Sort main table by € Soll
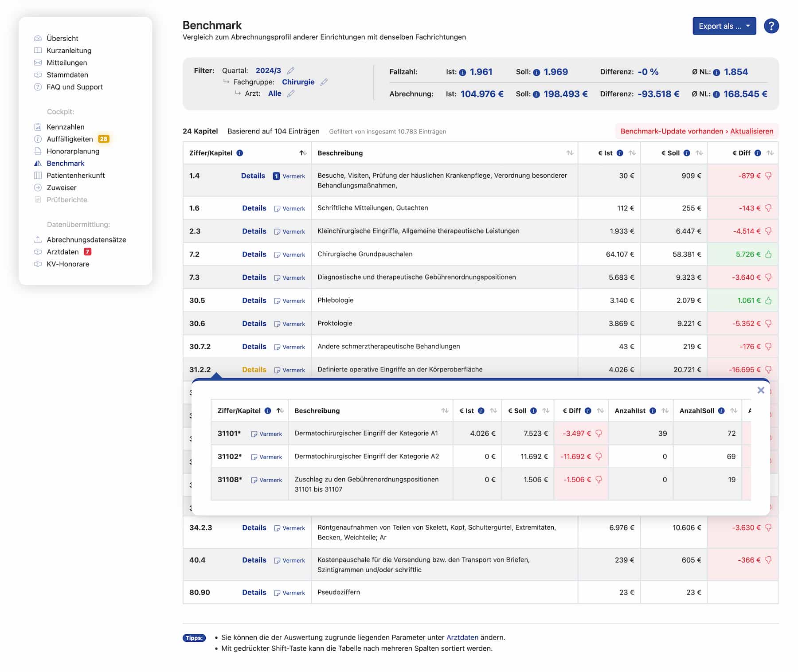This screenshot has width=798, height=672. (699, 153)
